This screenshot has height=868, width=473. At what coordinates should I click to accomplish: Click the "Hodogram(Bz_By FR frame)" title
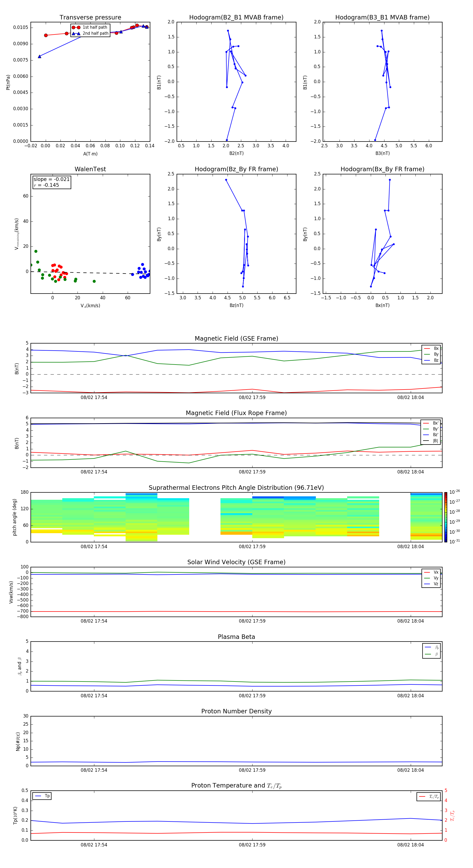pyautogui.click(x=236, y=169)
